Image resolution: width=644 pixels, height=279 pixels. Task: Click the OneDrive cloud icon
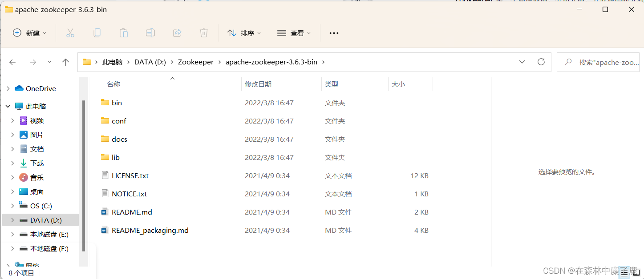coord(19,88)
